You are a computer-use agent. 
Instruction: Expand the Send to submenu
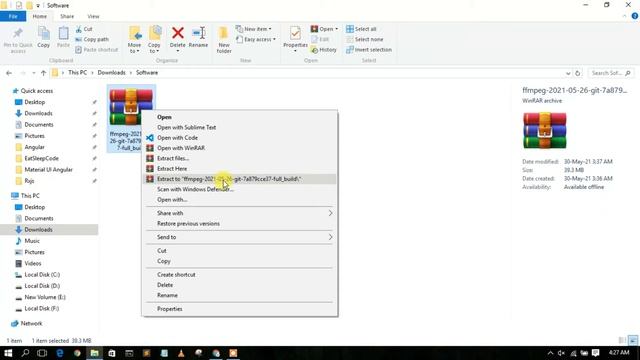[x=240, y=237]
